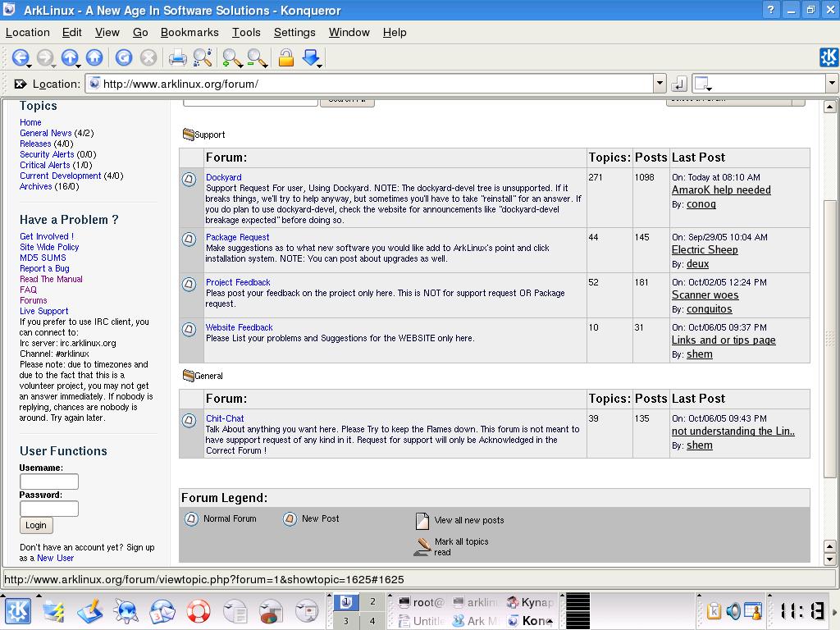Open the General News sidebar link
Viewport: 840px width, 630px height.
tap(46, 133)
